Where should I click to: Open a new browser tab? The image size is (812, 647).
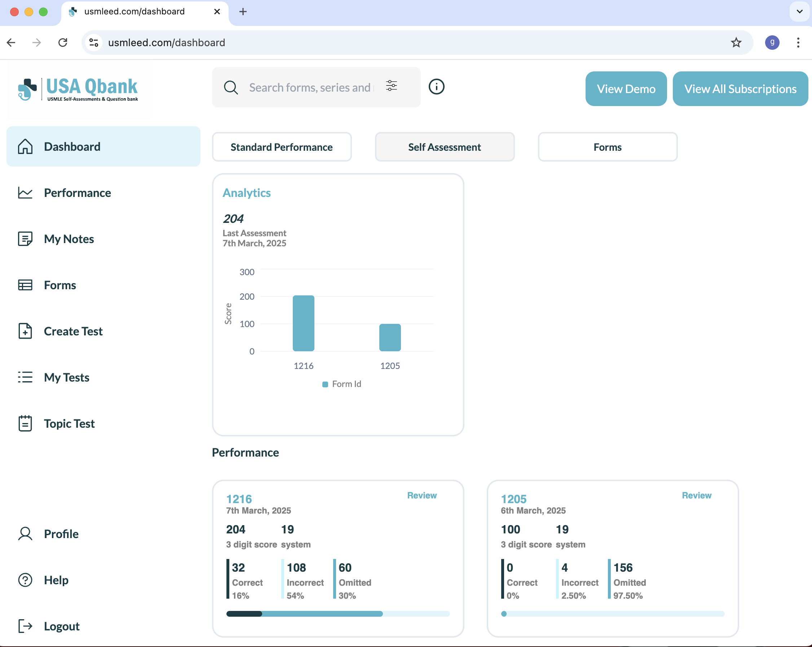(x=243, y=12)
